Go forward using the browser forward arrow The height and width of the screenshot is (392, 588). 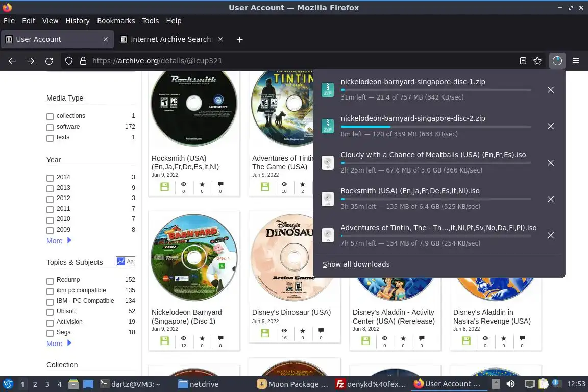(31, 61)
